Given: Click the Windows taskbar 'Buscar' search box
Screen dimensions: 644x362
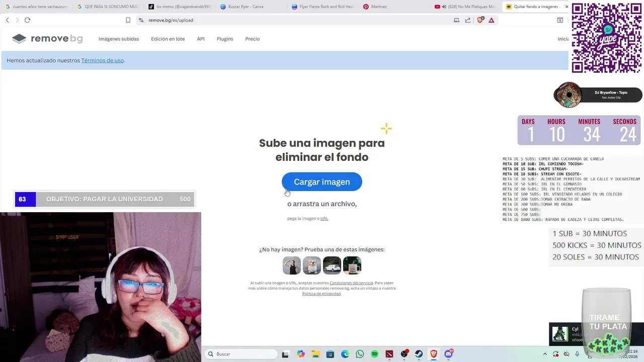Looking at the screenshot, I should coord(242,354).
